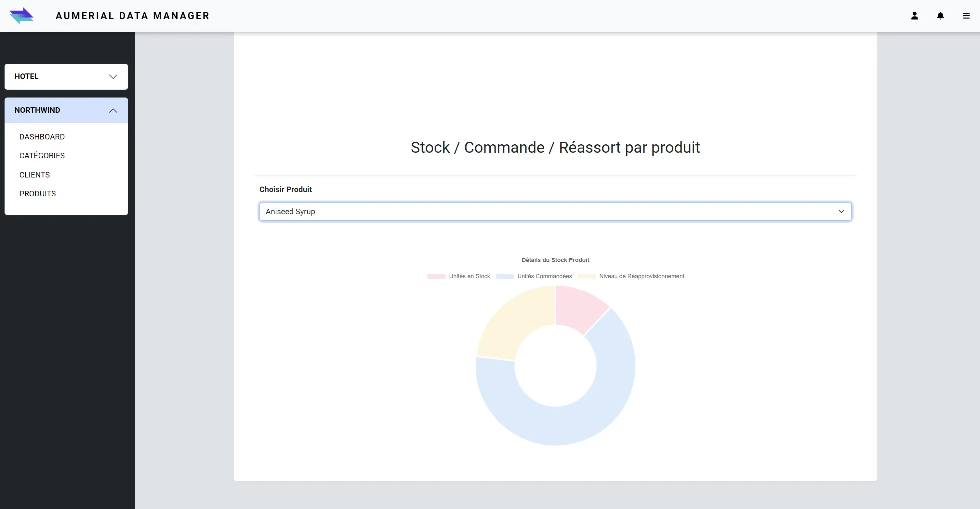Click the notifications bell icon

pos(940,16)
